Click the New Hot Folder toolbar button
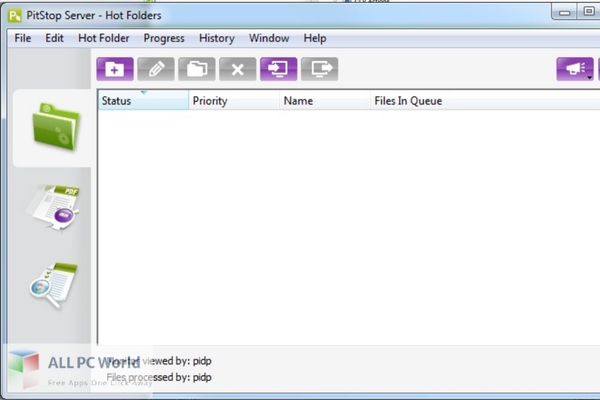Viewport: 600px width, 400px height. 115,69
